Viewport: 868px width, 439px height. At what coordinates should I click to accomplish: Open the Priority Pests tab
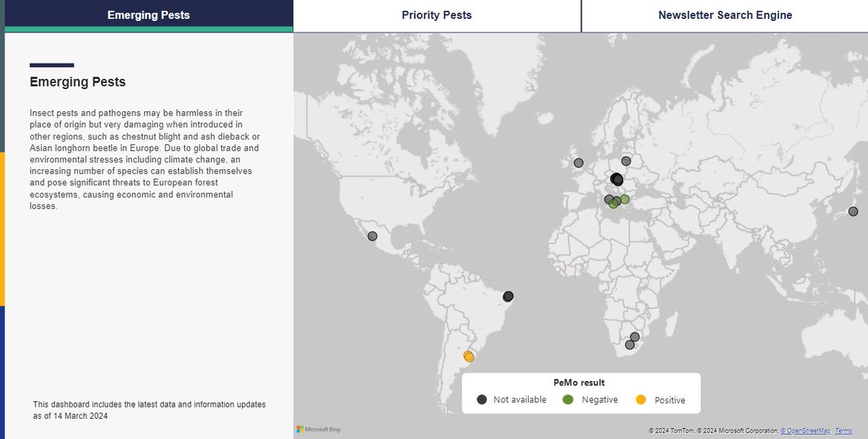437,15
